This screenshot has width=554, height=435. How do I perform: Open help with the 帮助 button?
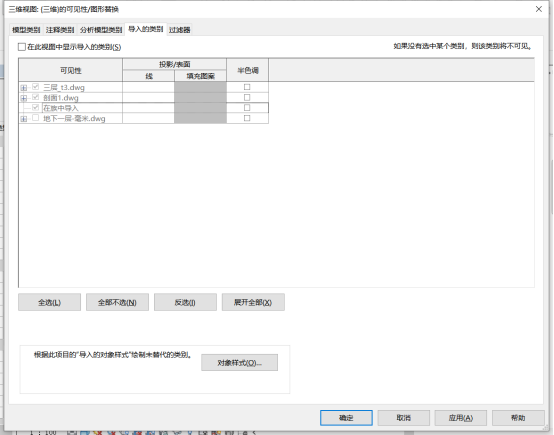click(518, 418)
